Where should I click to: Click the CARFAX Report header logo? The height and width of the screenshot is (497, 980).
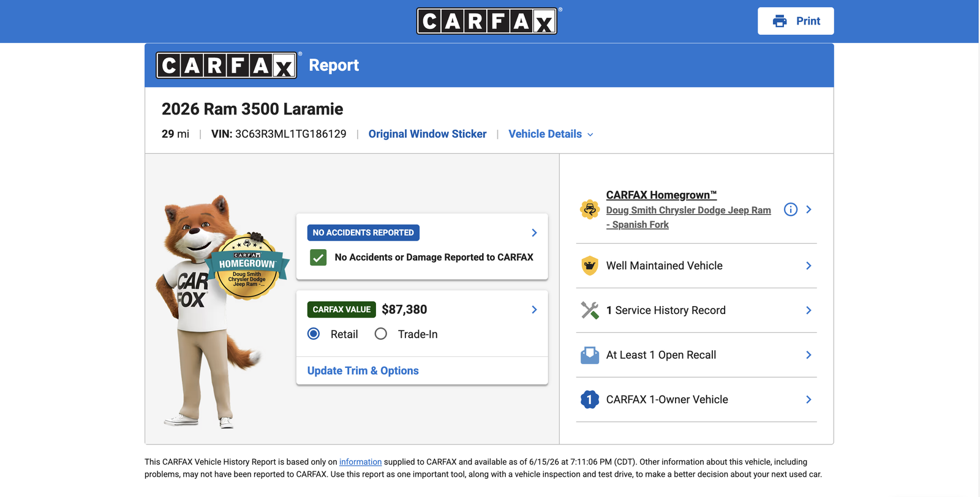point(227,65)
